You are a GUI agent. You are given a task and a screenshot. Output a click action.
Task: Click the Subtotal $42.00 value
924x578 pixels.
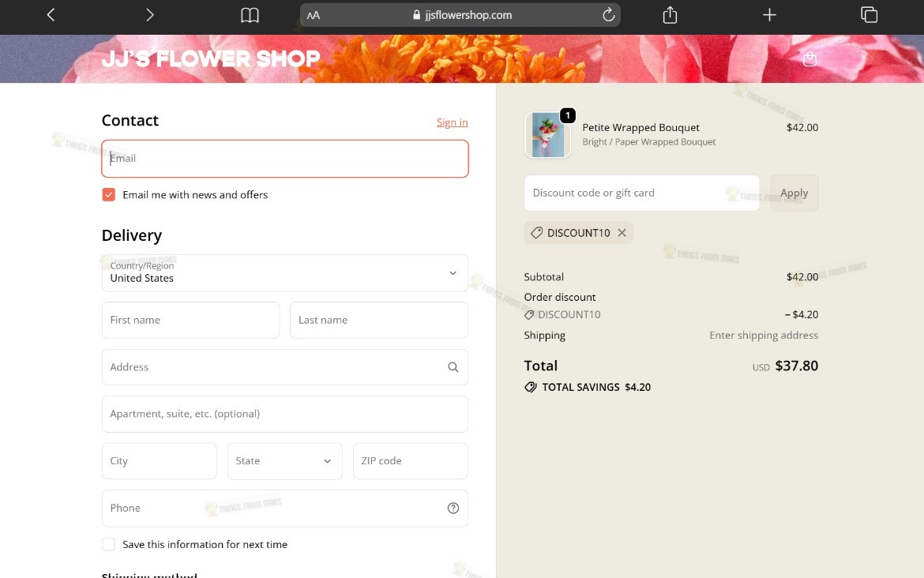802,277
